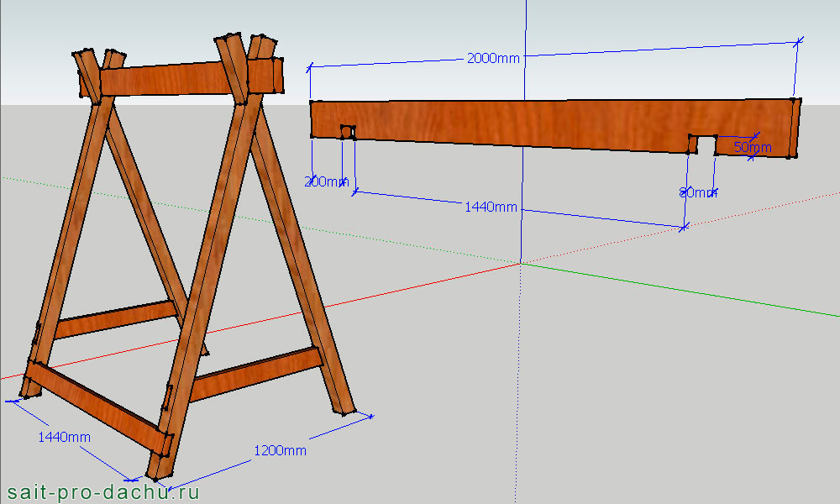Select the 1440mm dimension text under the beam
Screen dimensions: 840x504
click(x=491, y=207)
